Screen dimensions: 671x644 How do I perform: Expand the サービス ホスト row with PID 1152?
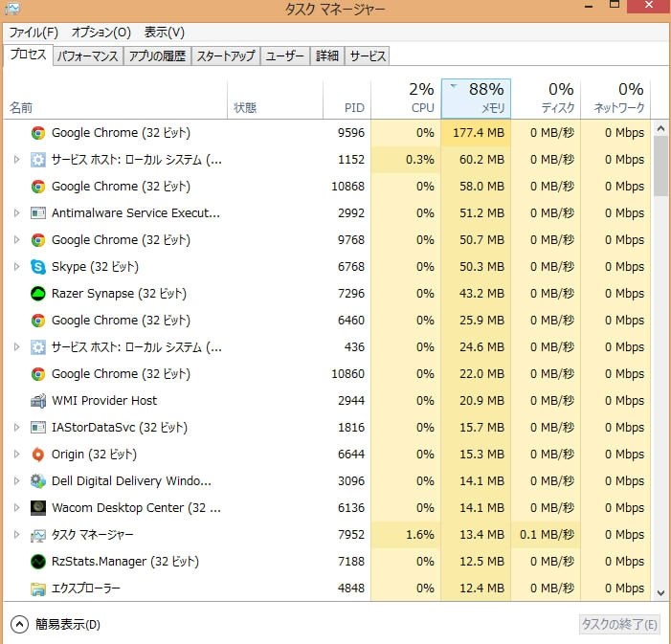pos(16,160)
